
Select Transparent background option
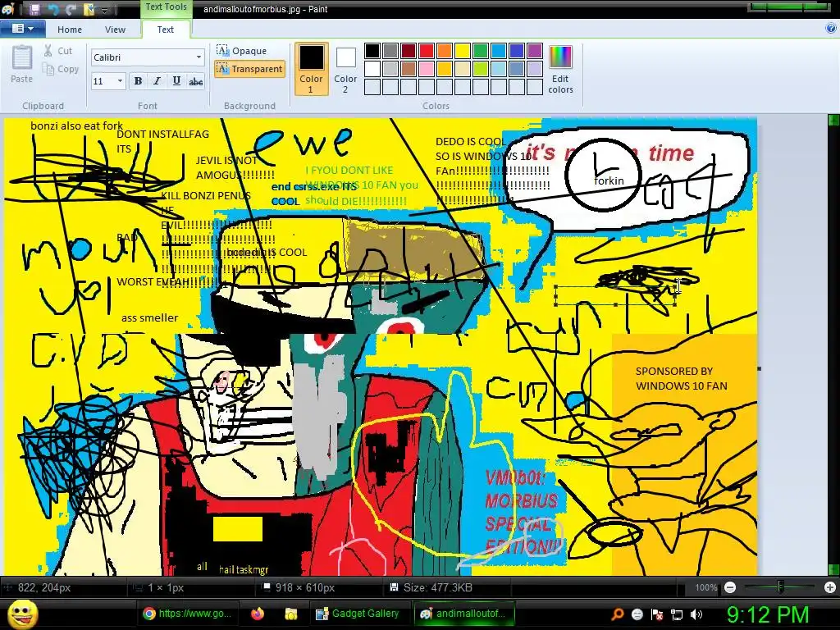(x=249, y=69)
